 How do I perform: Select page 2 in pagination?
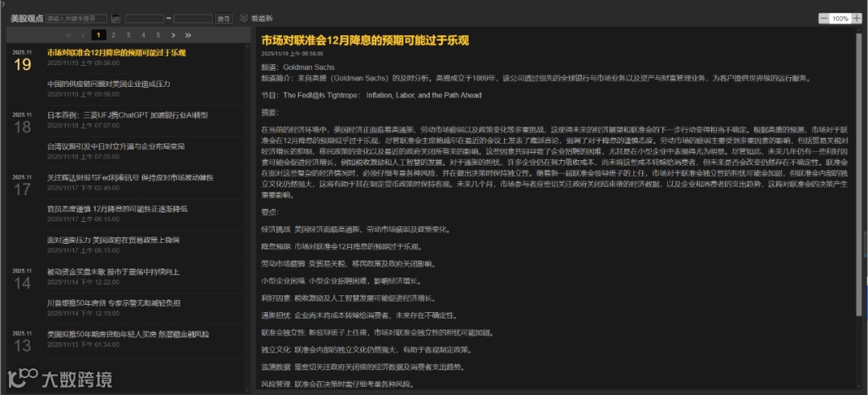113,35
